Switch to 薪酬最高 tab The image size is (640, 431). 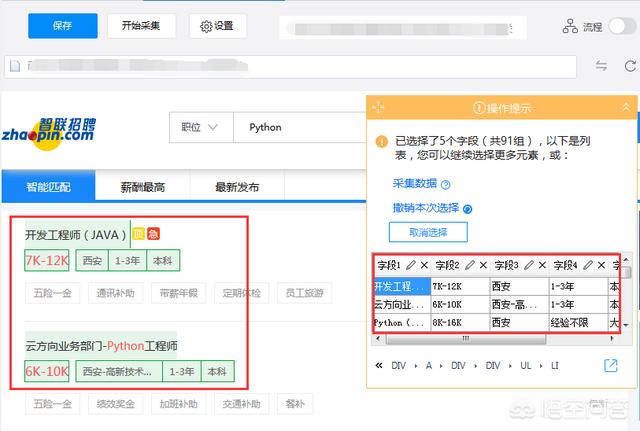pyautogui.click(x=143, y=187)
